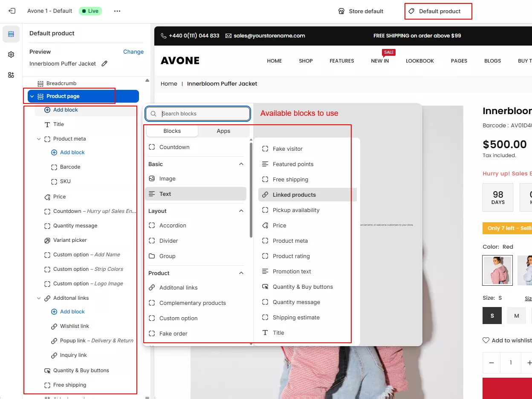
Task: Click the exit editor icon
Action: click(12, 11)
